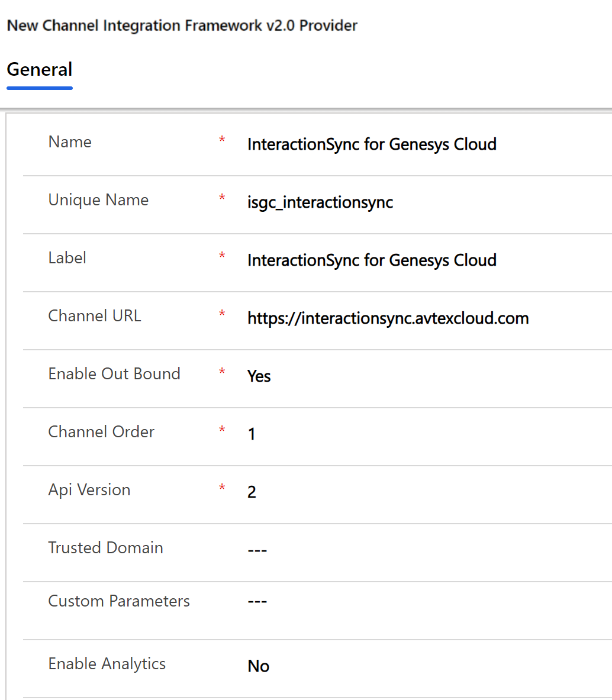612x700 pixels.
Task: Click the empty Custom Parameters field
Action: click(257, 602)
